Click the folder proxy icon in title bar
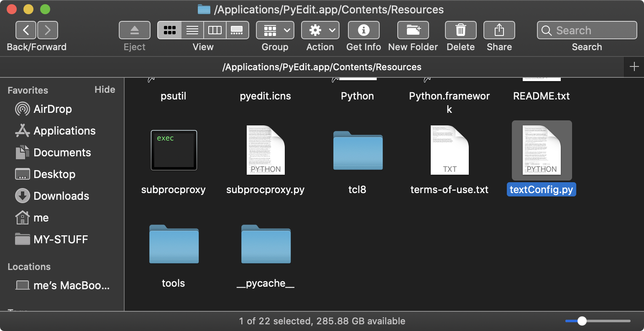644x331 pixels. (204, 10)
